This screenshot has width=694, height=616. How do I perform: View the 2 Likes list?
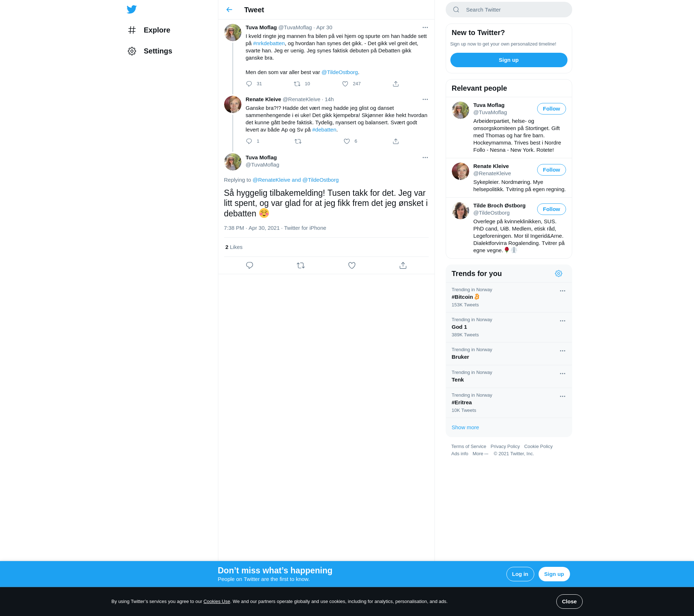[x=234, y=247]
